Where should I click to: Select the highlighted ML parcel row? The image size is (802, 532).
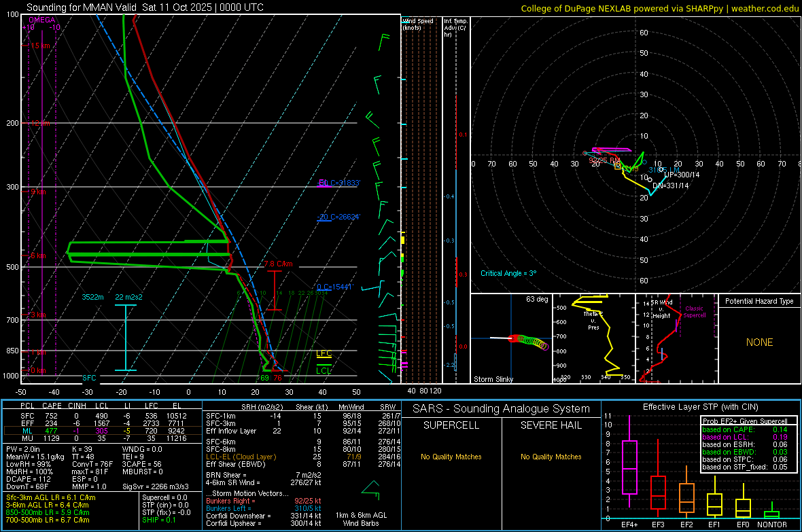(x=103, y=431)
